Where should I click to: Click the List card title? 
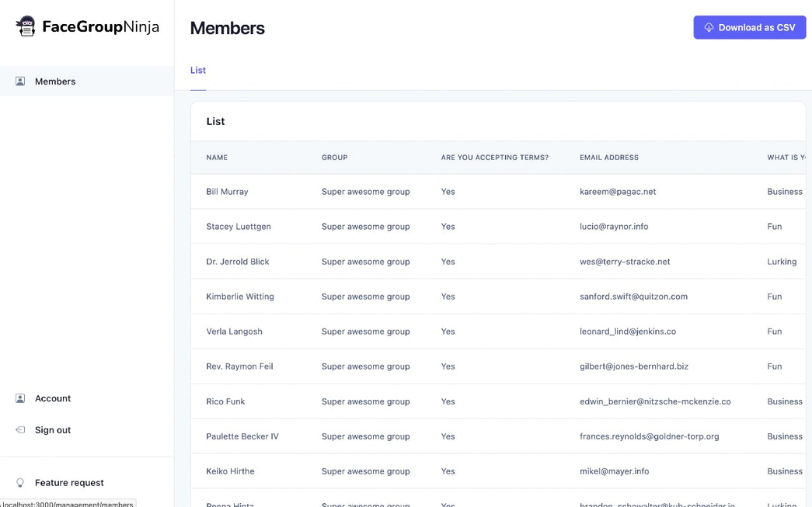click(215, 121)
